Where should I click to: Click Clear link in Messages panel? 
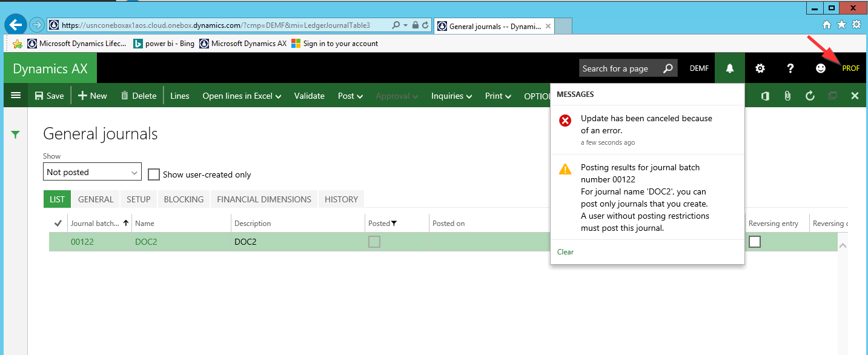point(565,252)
